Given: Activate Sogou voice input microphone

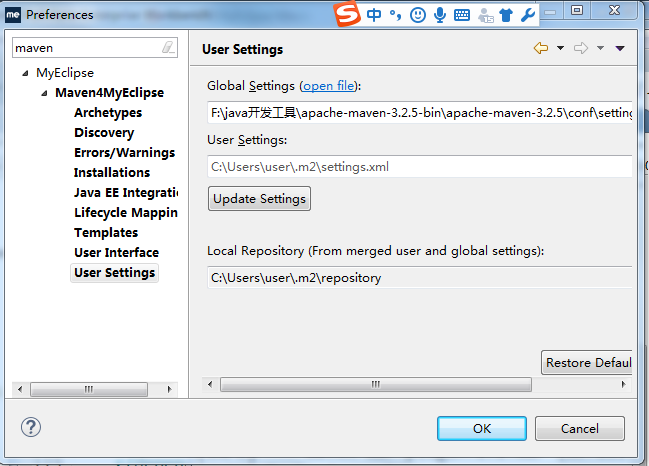Looking at the screenshot, I should (440, 15).
